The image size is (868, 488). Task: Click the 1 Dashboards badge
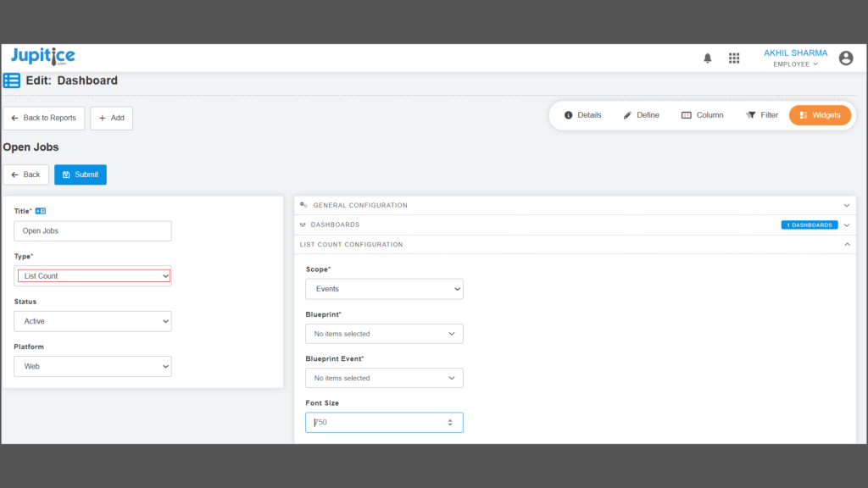[x=809, y=225]
